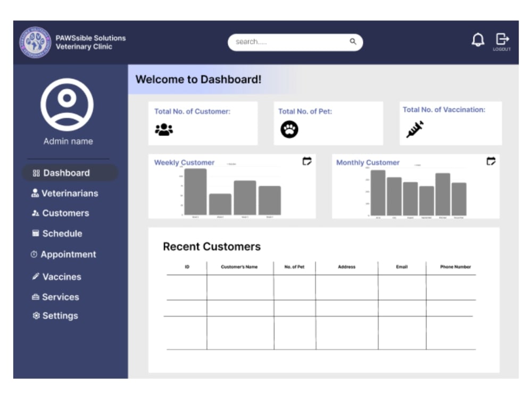Click the PAWSsible Solutions clinic logo

point(35,43)
